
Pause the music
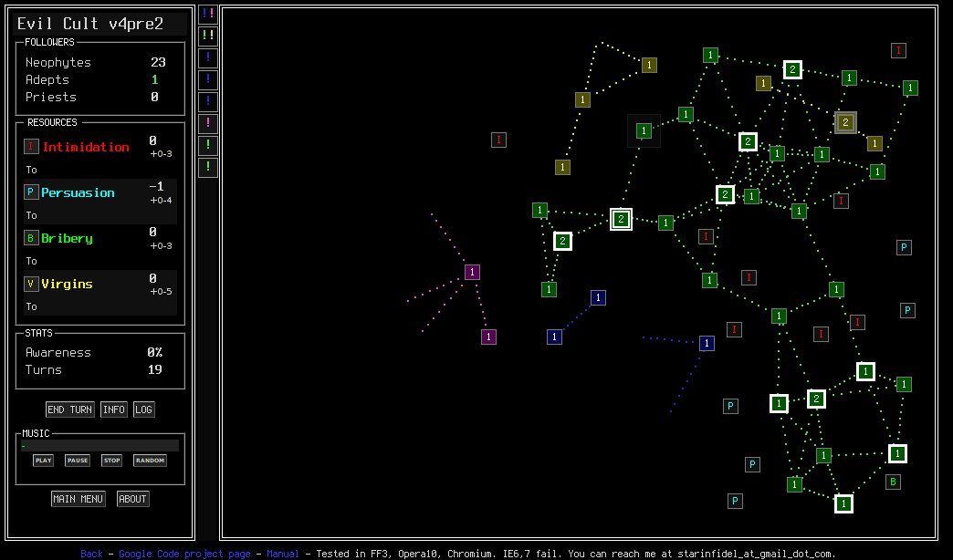78,461
